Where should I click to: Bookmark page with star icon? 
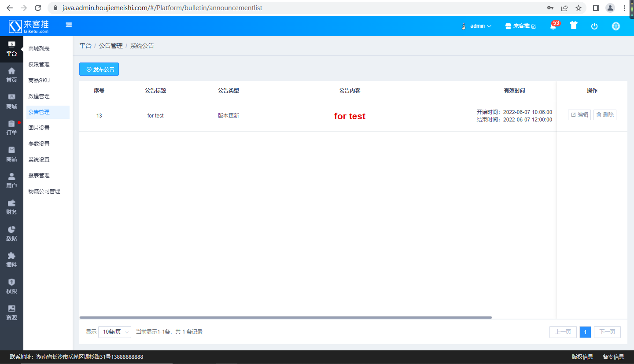[579, 8]
